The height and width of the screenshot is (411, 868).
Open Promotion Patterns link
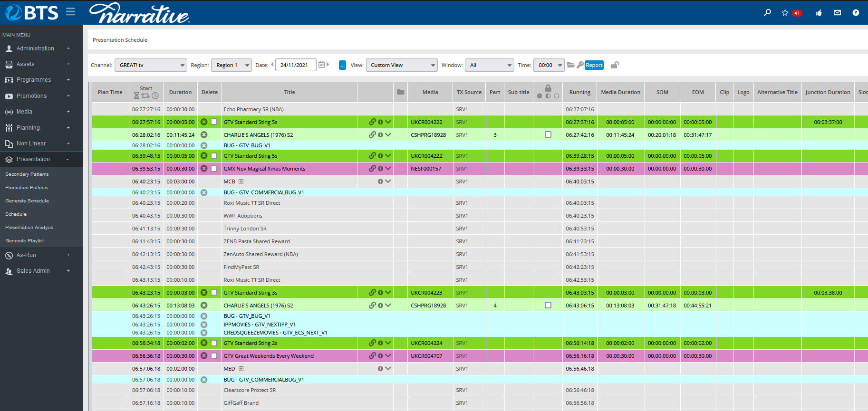[27, 188]
